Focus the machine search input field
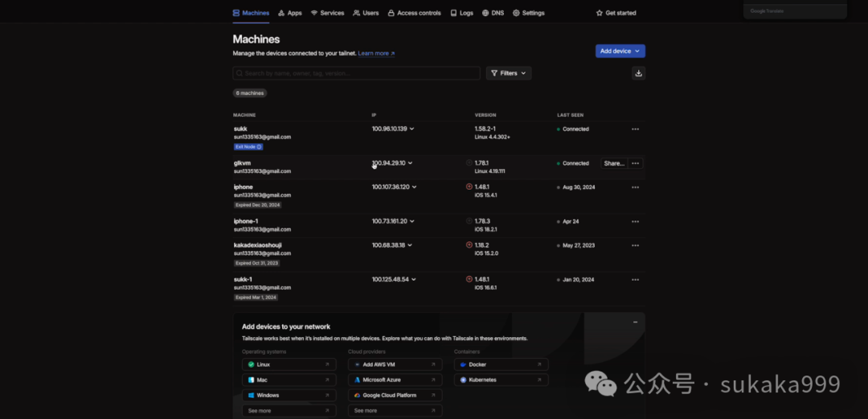 click(x=356, y=73)
